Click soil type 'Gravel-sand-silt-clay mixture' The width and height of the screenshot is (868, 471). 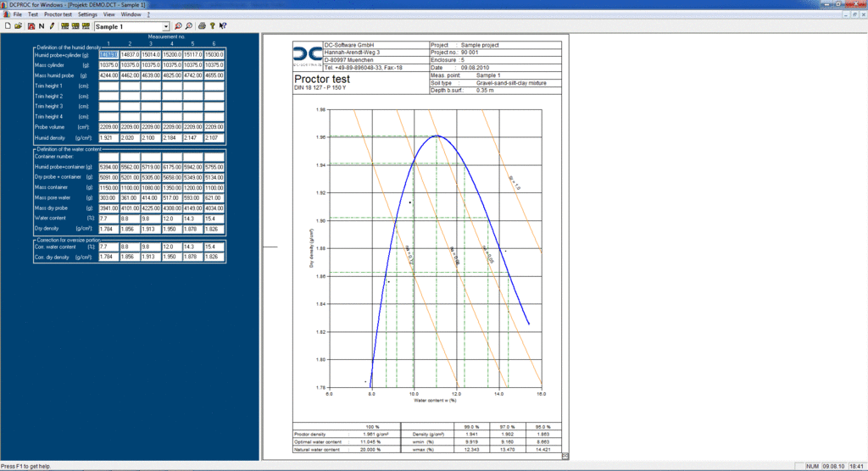(511, 83)
